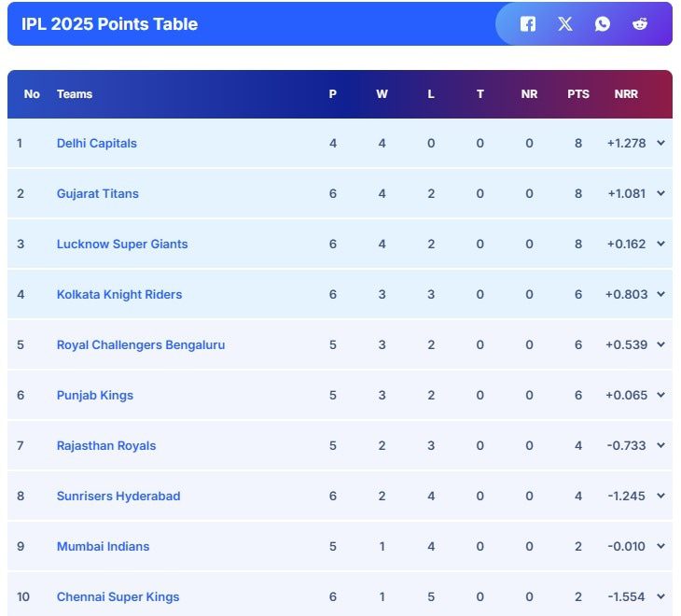Expand Gujarat Titans row chevron
The height and width of the screenshot is (616, 681).
660,193
